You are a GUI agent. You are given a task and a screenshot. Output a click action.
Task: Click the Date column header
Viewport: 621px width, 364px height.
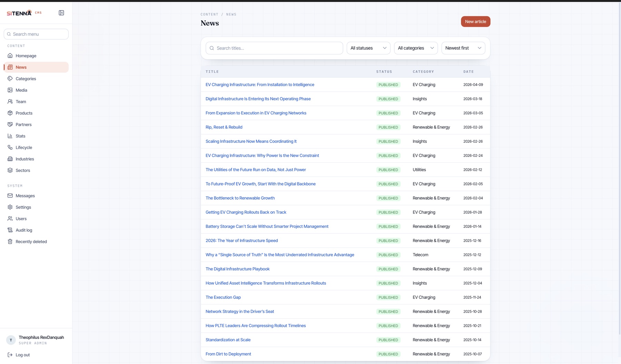pyautogui.click(x=469, y=72)
